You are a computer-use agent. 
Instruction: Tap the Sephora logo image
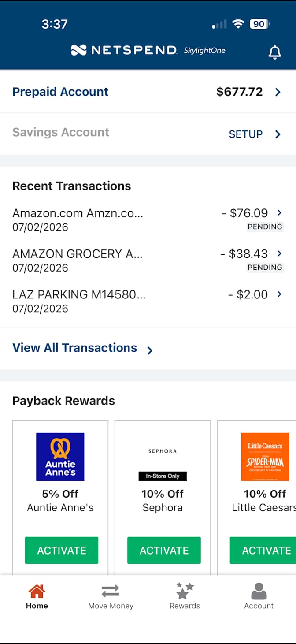click(x=163, y=451)
